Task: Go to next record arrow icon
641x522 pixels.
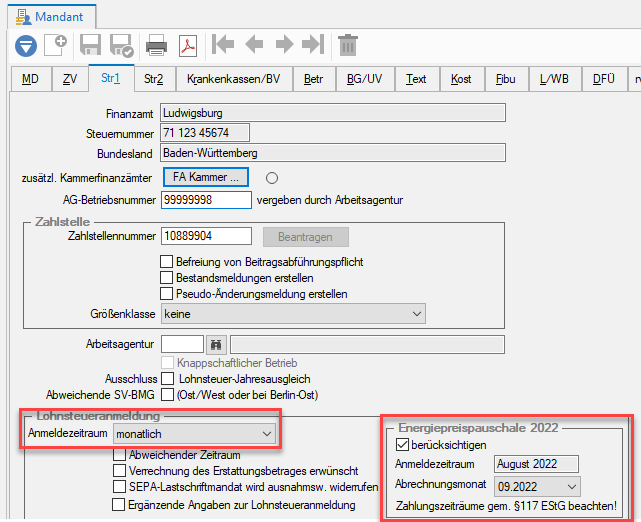Action: [x=285, y=44]
